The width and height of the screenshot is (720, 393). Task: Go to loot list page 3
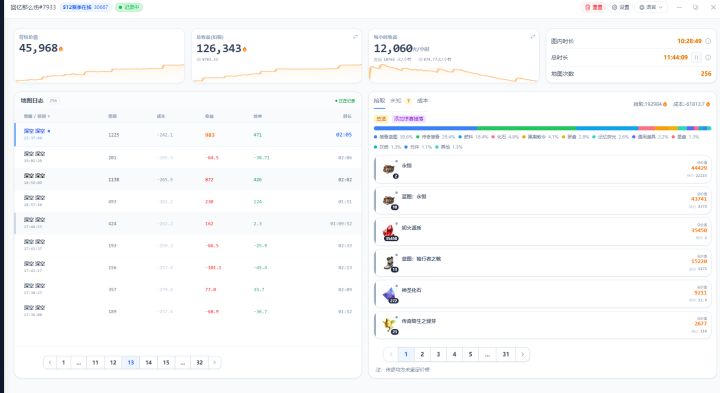[438, 354]
